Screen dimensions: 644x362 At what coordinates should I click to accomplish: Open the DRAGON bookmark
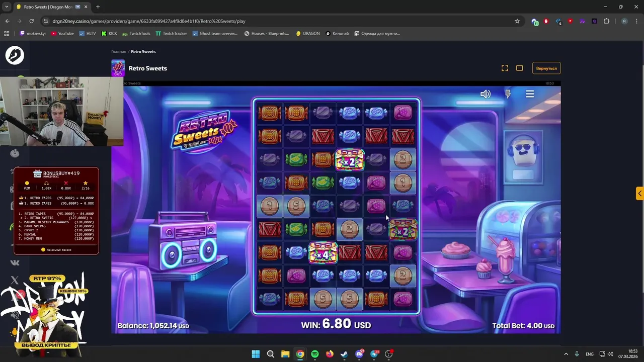tap(308, 33)
